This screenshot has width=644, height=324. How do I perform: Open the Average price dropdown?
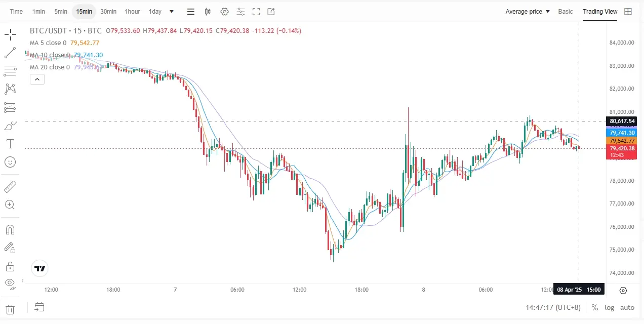[x=527, y=12]
